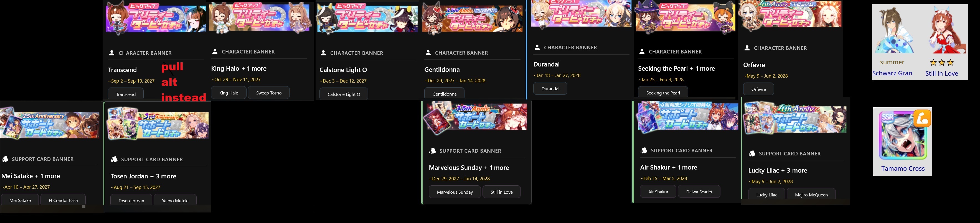This screenshot has width=980, height=223.
Task: Click the person icon beside Transcend's Character Banner
Action: (111, 53)
